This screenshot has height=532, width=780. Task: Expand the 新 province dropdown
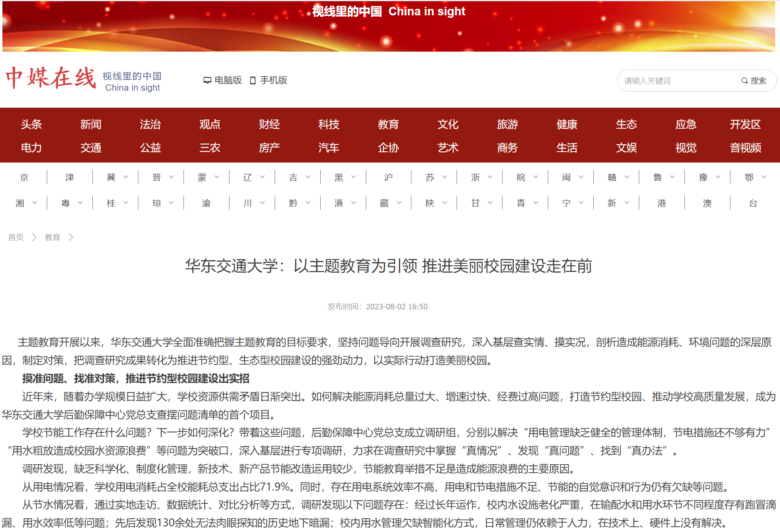(626, 203)
